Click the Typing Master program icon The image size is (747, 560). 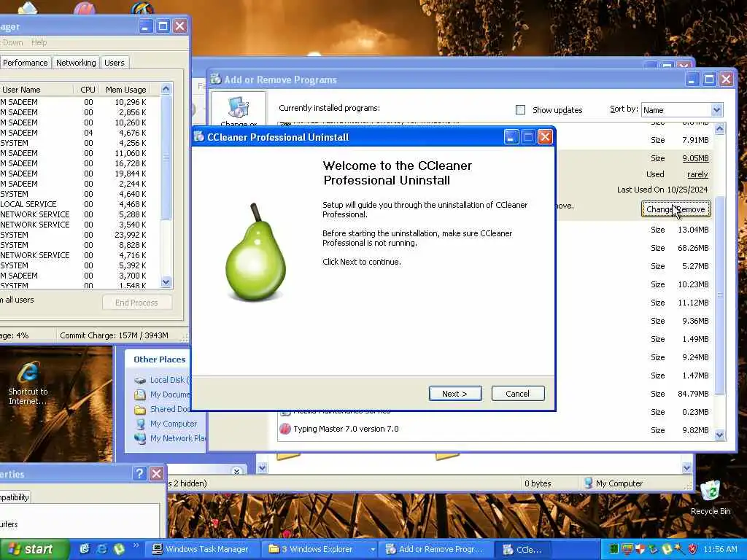pyautogui.click(x=285, y=429)
